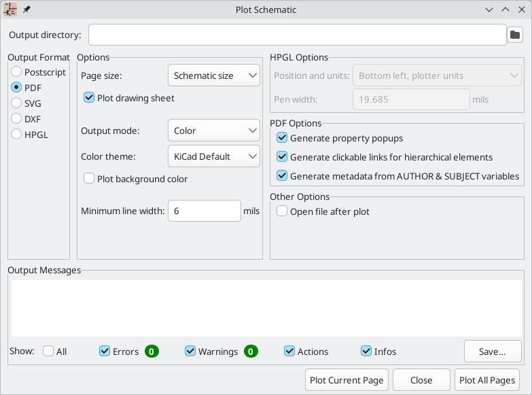The width and height of the screenshot is (532, 395).
Task: Click the pin window icon
Action: click(27, 10)
